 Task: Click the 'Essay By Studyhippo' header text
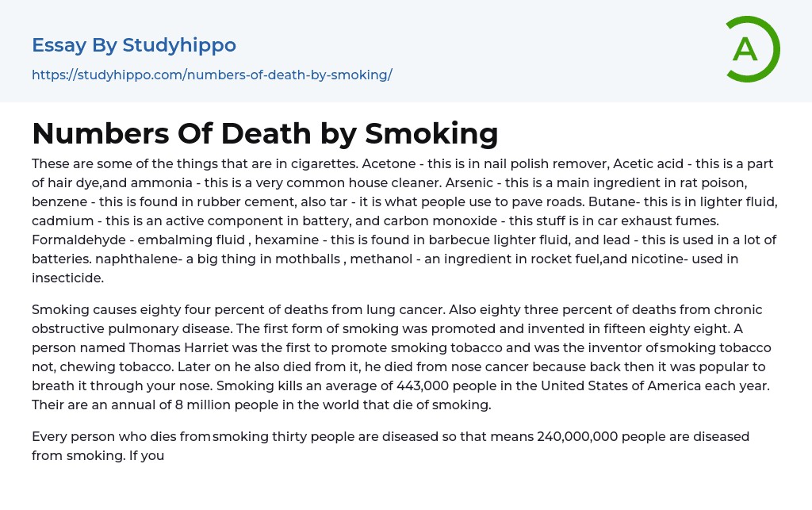tap(134, 45)
